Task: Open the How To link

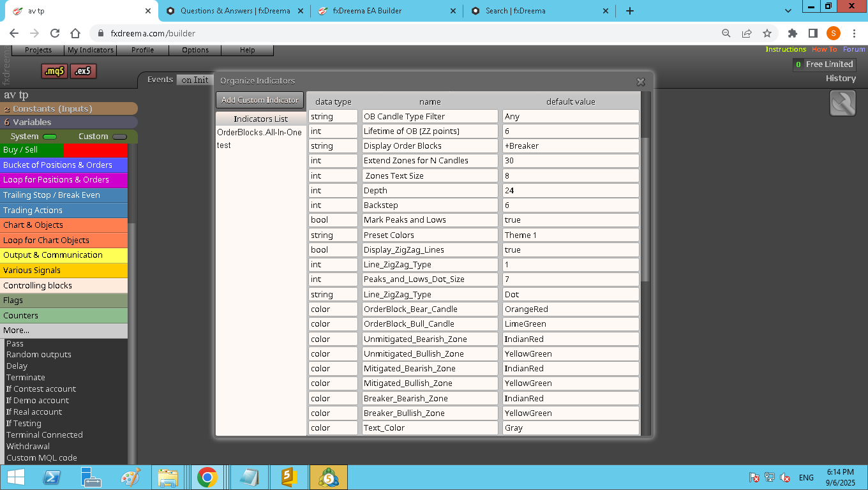Action: tap(824, 49)
